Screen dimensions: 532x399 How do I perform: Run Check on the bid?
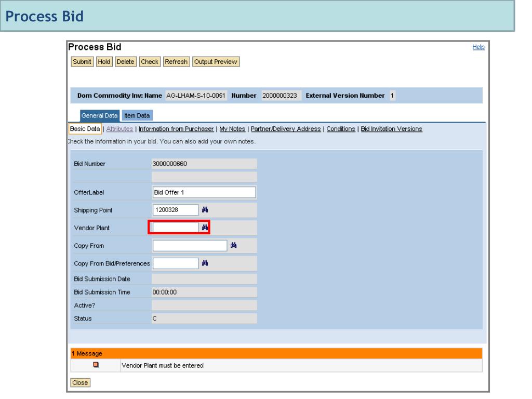click(x=150, y=62)
